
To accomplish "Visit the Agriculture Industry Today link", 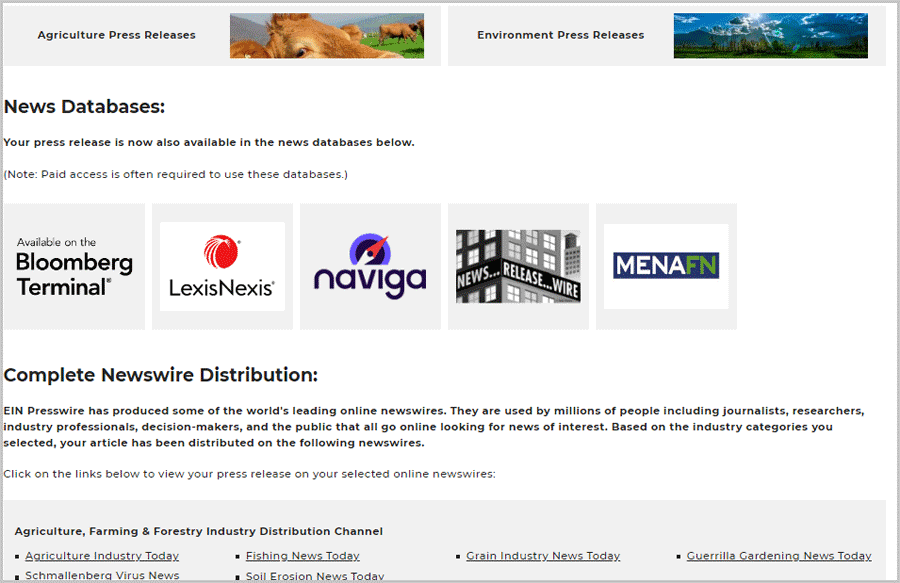I will [x=102, y=556].
